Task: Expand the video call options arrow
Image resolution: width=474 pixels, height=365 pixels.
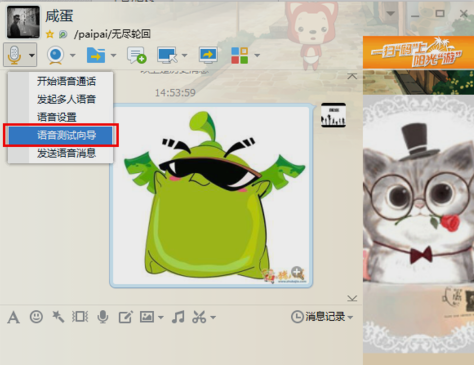Action: tap(73, 55)
